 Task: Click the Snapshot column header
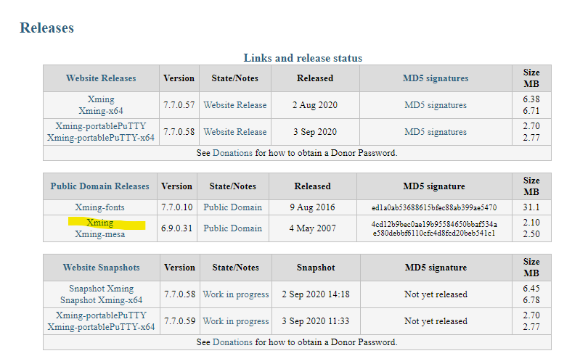pyautogui.click(x=316, y=268)
